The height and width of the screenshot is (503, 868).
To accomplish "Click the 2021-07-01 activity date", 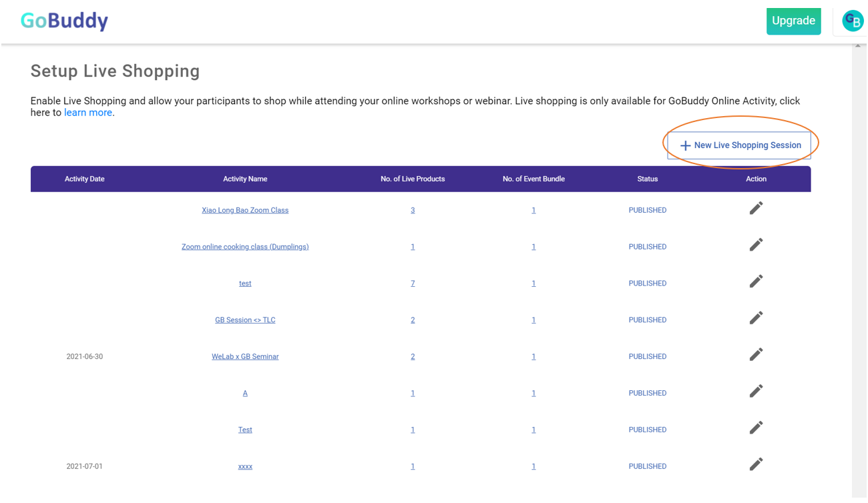I will [x=85, y=467].
